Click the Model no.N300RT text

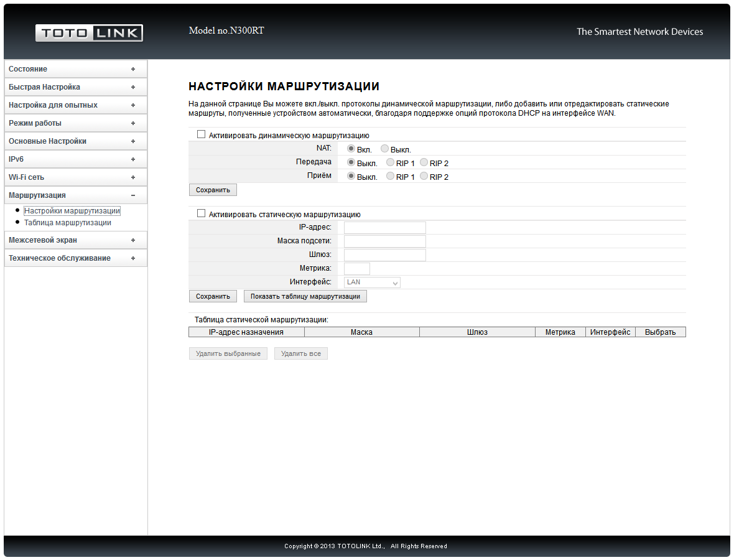(226, 30)
